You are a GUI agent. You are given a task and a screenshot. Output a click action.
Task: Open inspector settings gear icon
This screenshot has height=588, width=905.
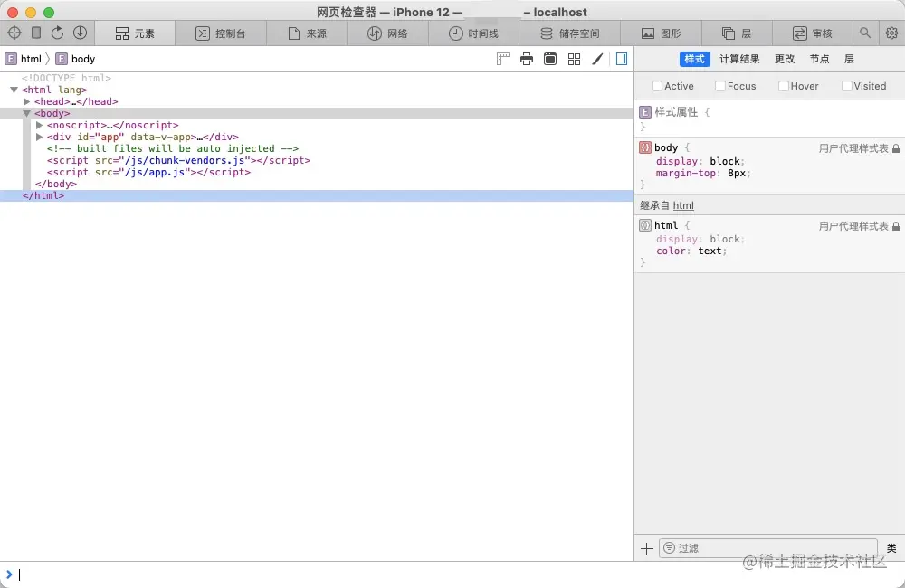pos(891,33)
